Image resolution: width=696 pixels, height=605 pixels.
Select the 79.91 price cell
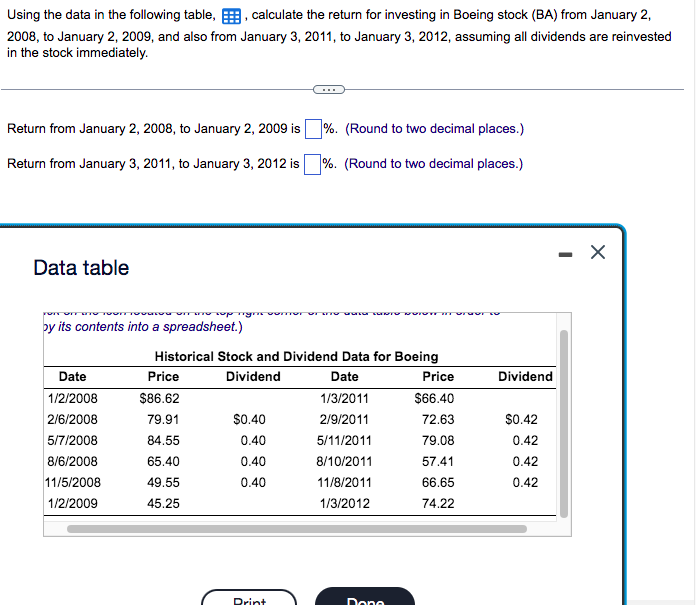coord(163,419)
